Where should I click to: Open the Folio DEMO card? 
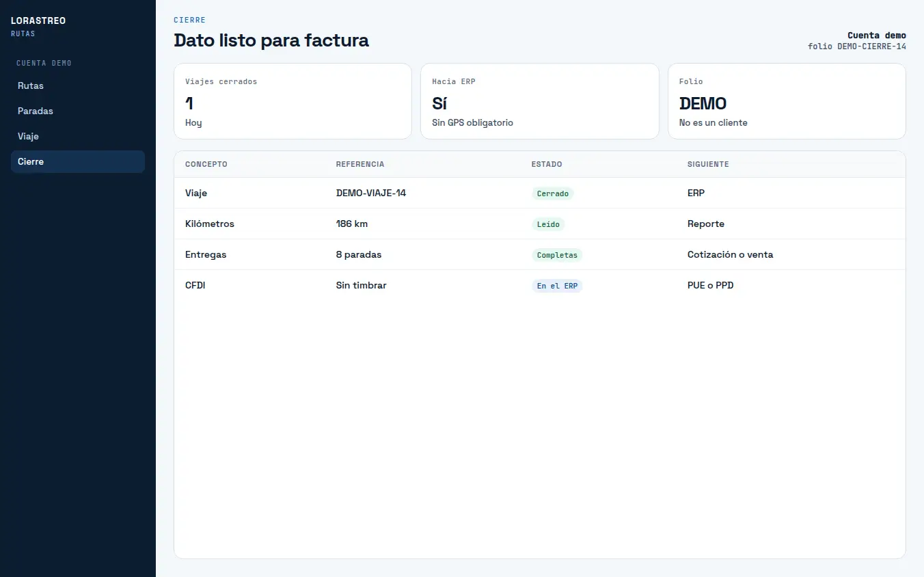(x=787, y=101)
